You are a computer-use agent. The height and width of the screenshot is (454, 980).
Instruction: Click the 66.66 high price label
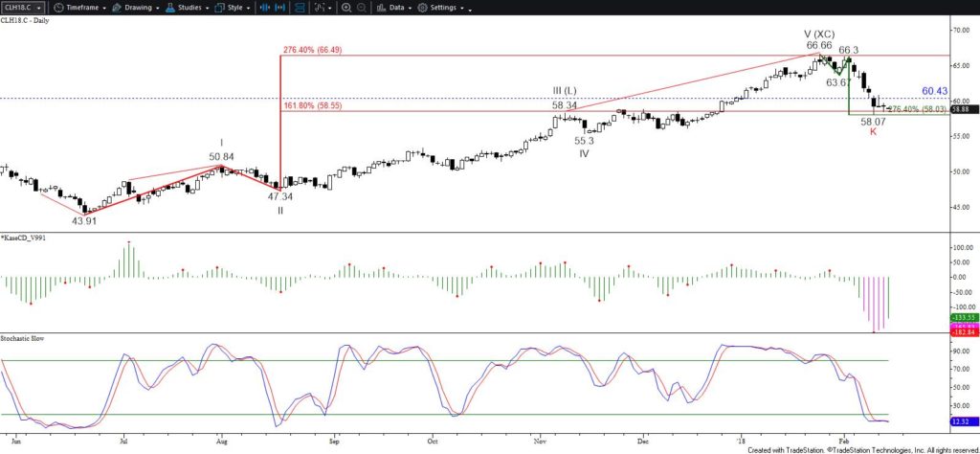pyautogui.click(x=819, y=45)
